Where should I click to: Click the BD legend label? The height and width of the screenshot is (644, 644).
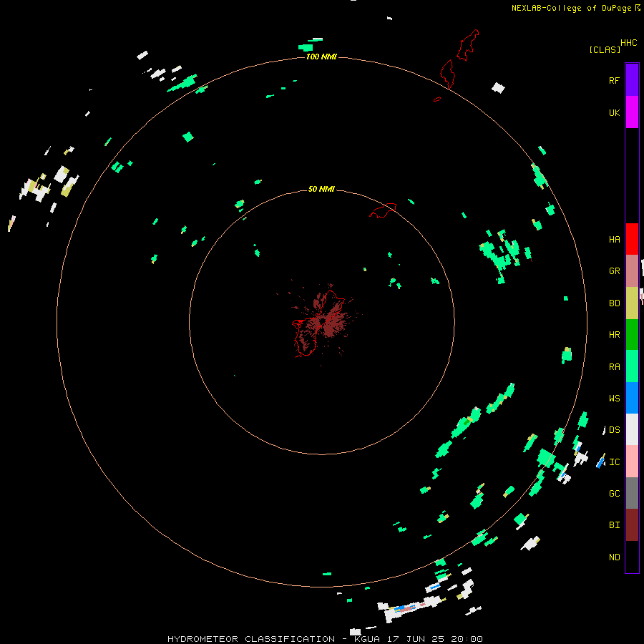coord(615,303)
